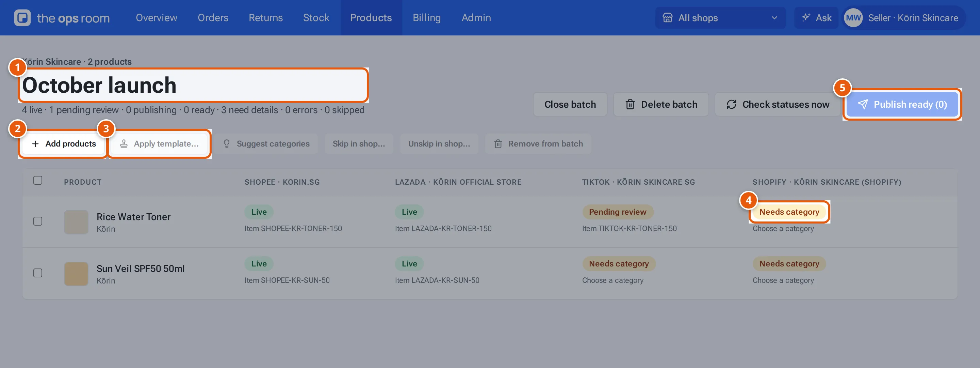Click the SHOPEE · KORIN.SG column header

(282, 182)
